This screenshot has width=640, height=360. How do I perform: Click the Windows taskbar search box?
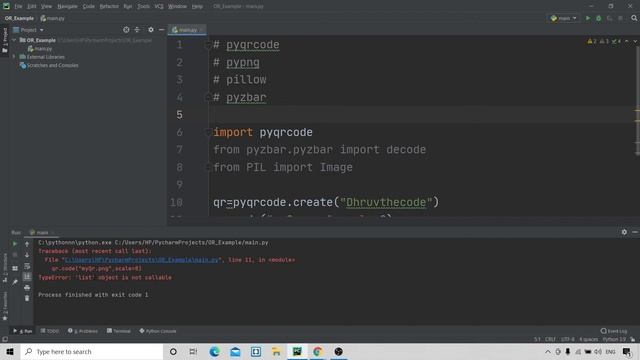(x=92, y=351)
